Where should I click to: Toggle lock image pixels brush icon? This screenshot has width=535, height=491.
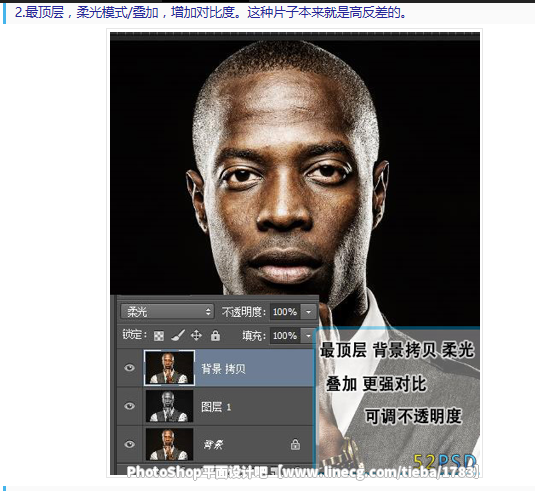click(178, 335)
